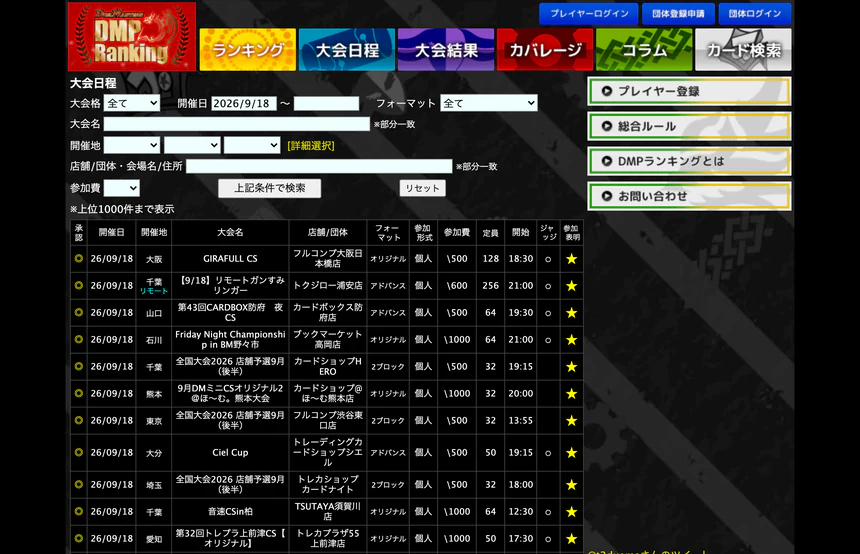Click the approval icon for 第43回CARDBOX防府 row
Image resolution: width=860 pixels, height=554 pixels.
(x=79, y=312)
